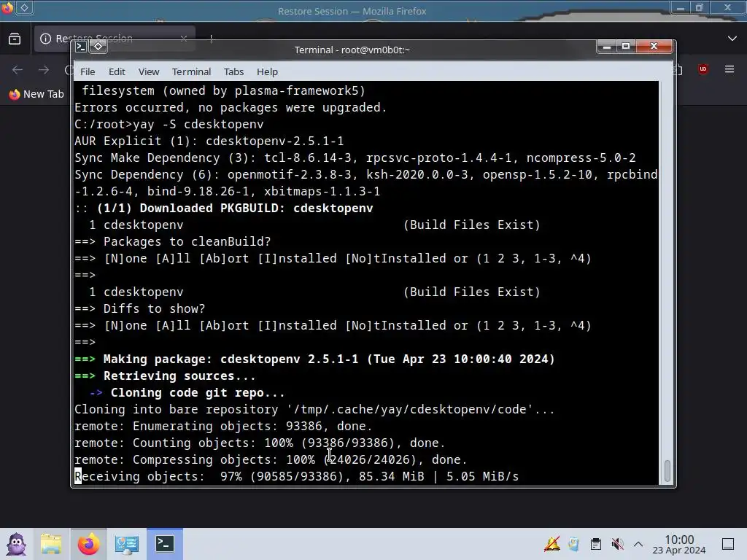747x560 pixels.
Task: Click the Terminal vertical scrollbar handle
Action: click(x=667, y=470)
